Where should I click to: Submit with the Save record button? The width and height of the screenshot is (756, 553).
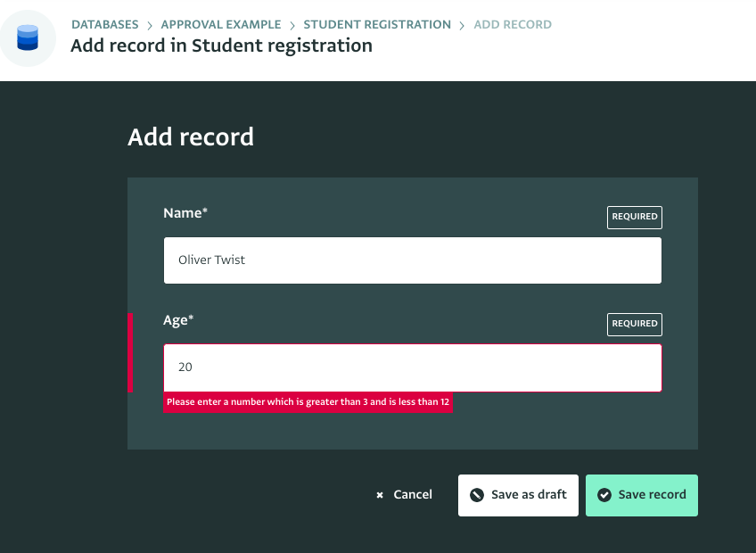pyautogui.click(x=641, y=495)
